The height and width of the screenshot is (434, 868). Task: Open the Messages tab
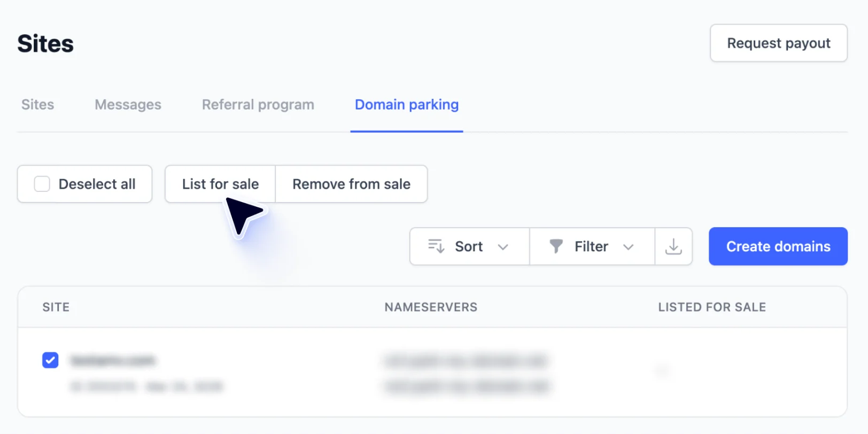(x=128, y=105)
